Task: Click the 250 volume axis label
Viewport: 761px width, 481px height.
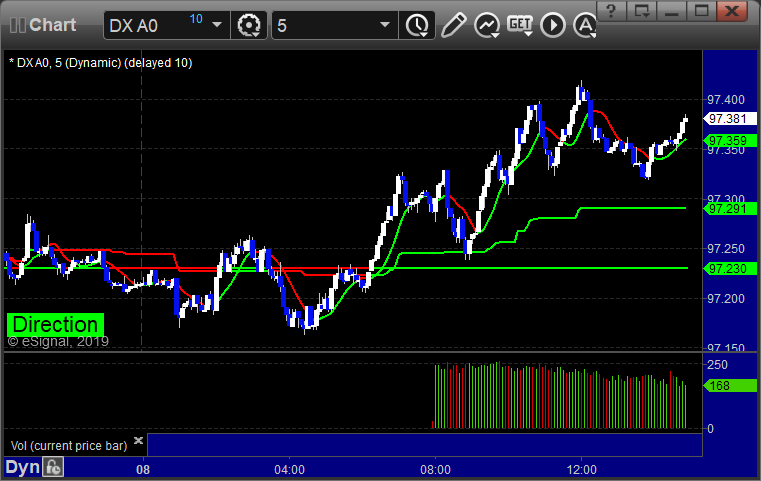Action: click(x=717, y=365)
